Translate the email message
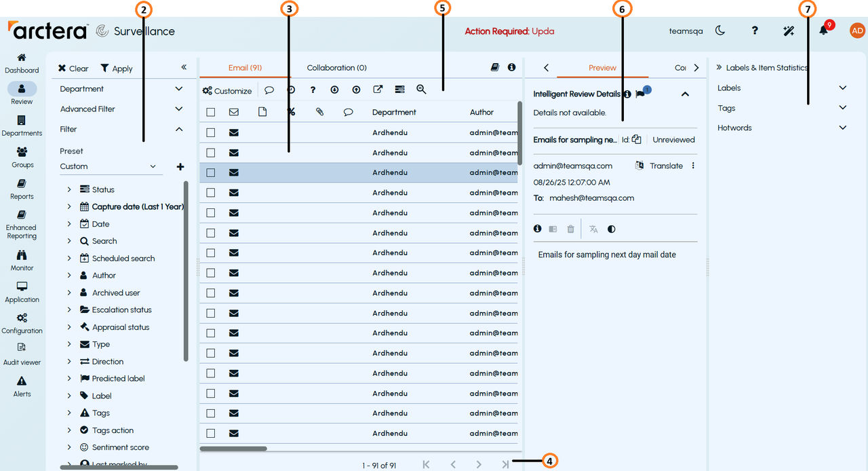Viewport: 868px width, 471px height. tap(659, 166)
